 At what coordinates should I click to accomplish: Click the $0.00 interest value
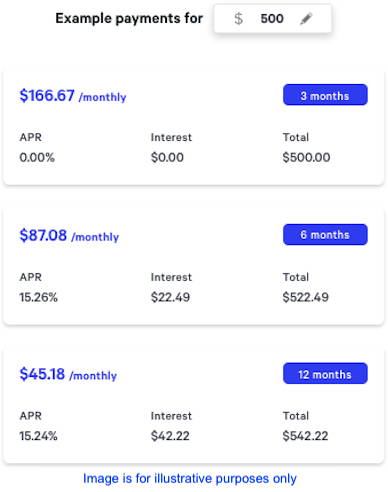(x=167, y=157)
